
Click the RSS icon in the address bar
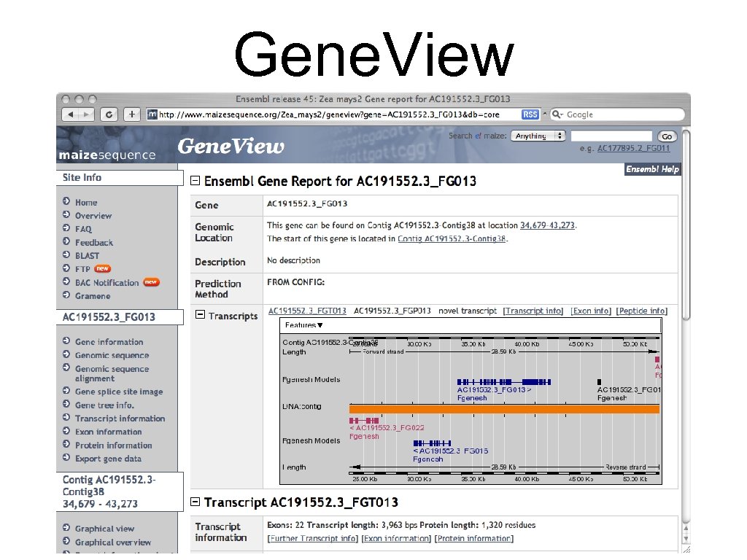[530, 114]
